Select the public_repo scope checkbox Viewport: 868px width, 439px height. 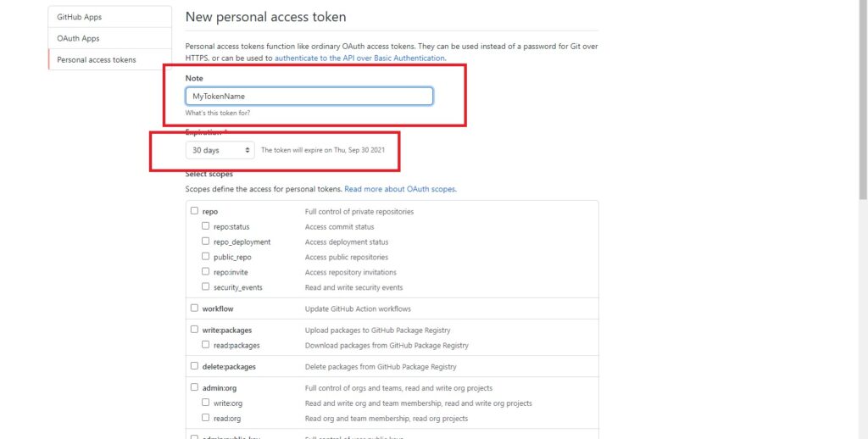[x=205, y=256]
